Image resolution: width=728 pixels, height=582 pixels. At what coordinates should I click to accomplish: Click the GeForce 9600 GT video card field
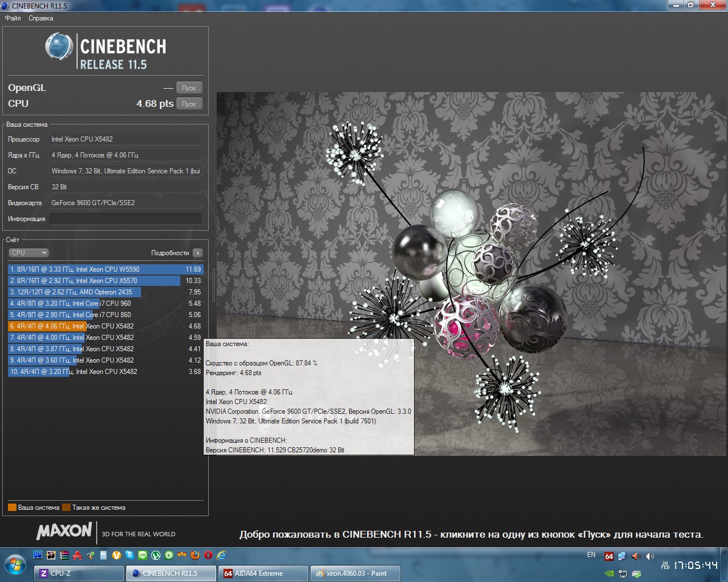coord(125,203)
